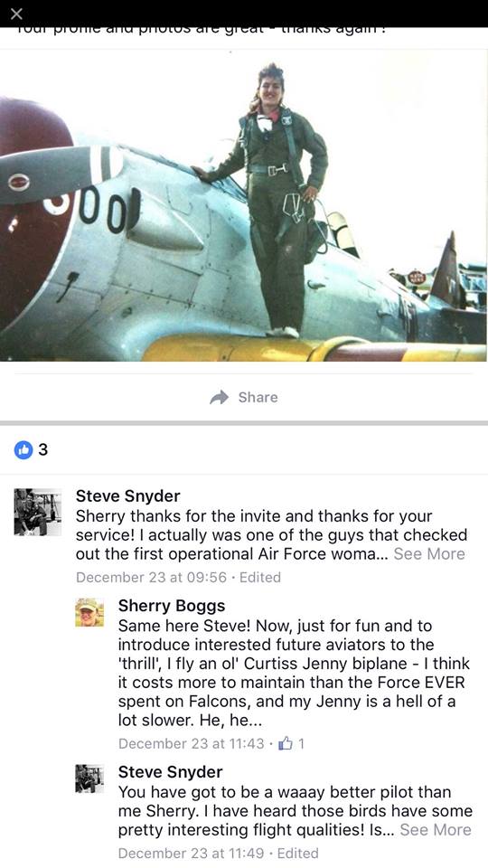Open the December 23 at 09:56 timestamp
Screen dimensions: 488x868
coord(151,578)
